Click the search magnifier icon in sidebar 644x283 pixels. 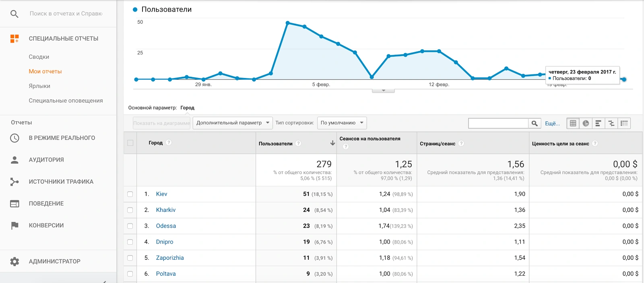(14, 14)
